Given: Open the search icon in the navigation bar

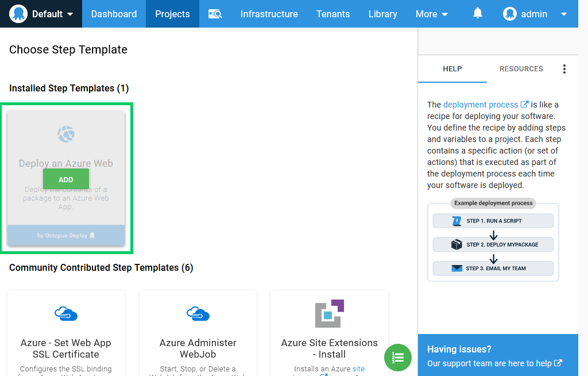Looking at the screenshot, I should click(x=215, y=14).
